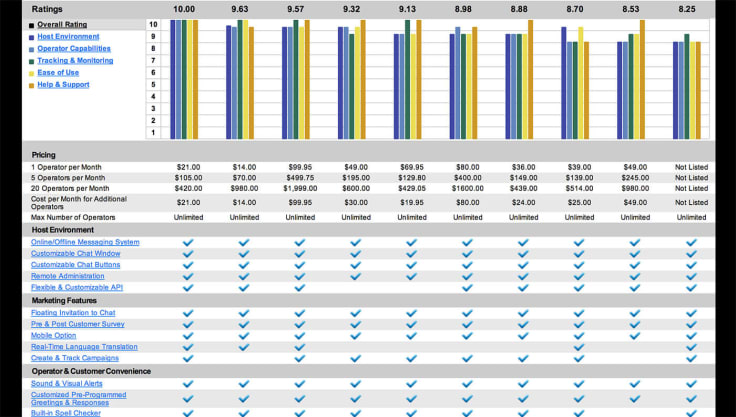Click Mobile Option checkmark in 8.53 column
Viewport: 736px width, 417px height.
635,336
